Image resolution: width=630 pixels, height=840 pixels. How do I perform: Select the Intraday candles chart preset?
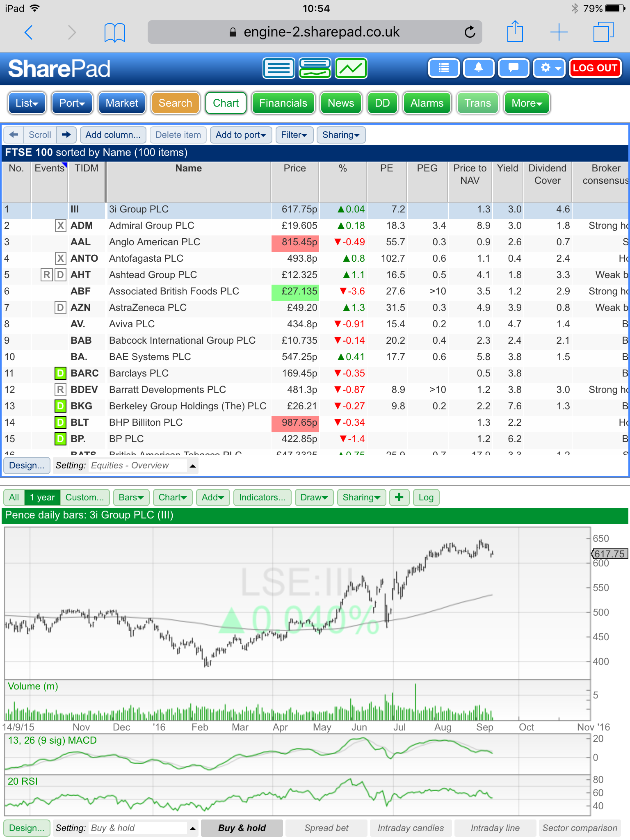pyautogui.click(x=411, y=828)
